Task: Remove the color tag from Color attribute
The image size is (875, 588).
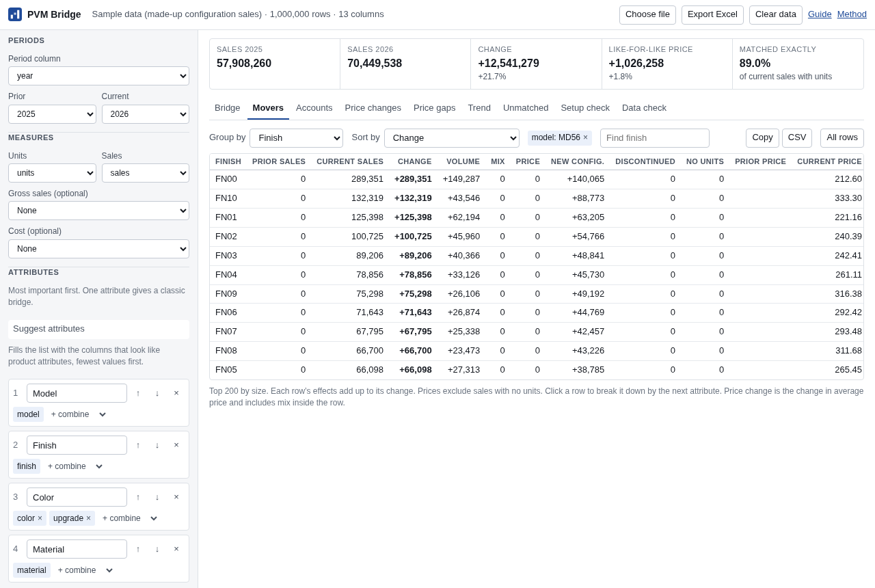Action: click(x=40, y=518)
